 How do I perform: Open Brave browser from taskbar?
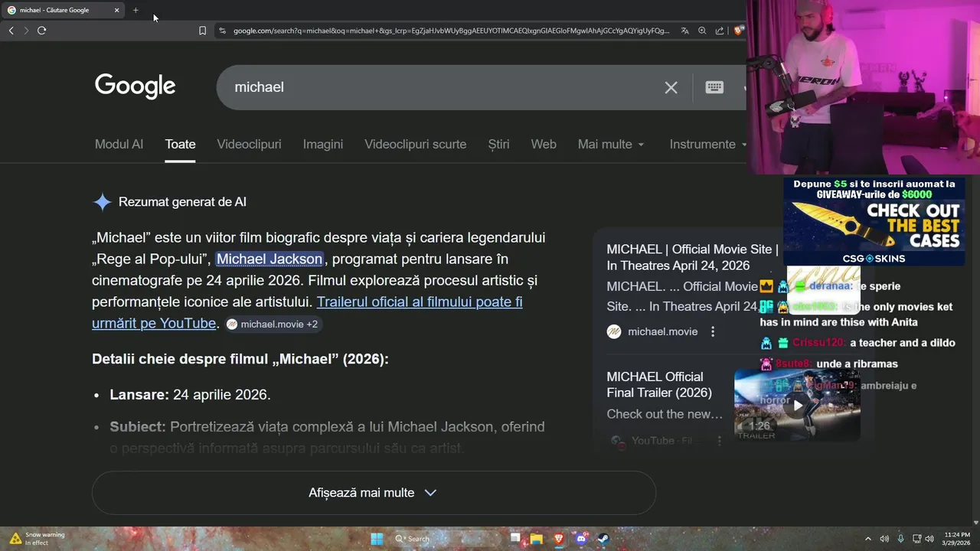559,539
